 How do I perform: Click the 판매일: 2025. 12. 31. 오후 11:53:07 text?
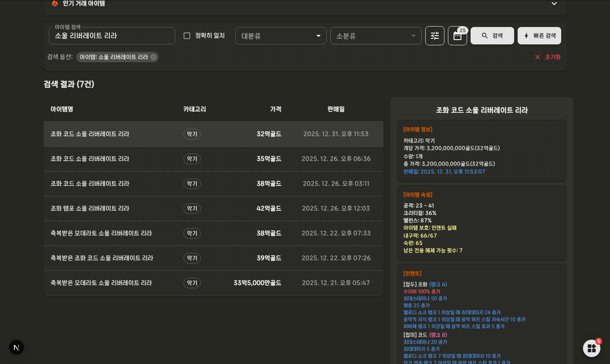(444, 172)
